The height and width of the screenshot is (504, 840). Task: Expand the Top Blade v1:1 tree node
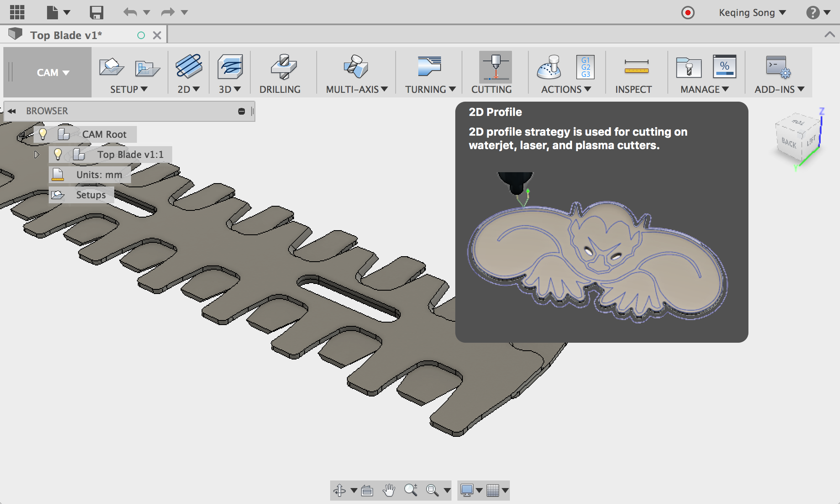(x=37, y=155)
